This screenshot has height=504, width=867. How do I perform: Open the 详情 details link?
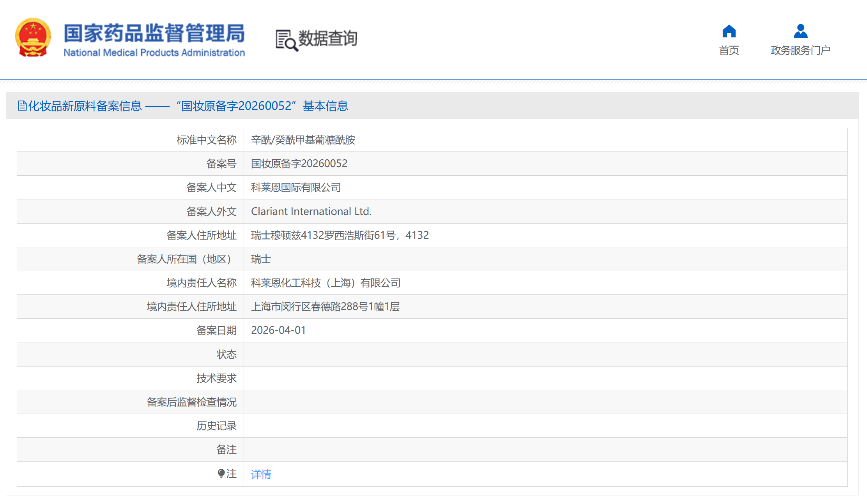(261, 474)
